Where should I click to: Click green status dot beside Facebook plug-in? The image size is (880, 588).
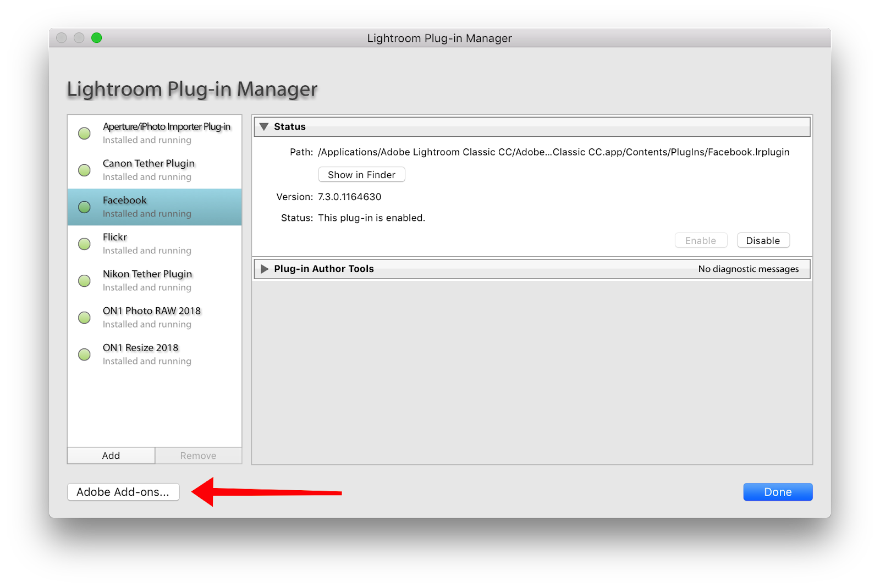84,207
